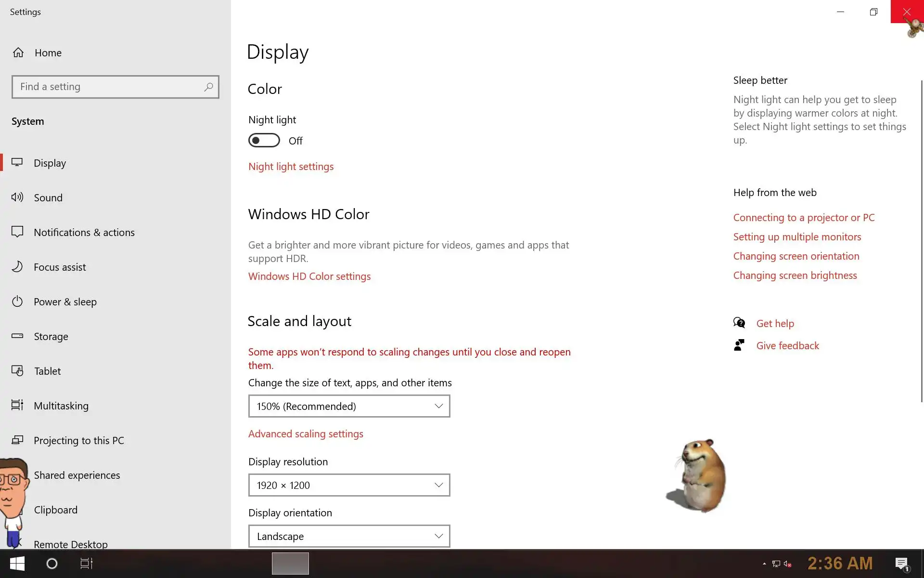The image size is (924, 578).
Task: Open the Landscape orientation dropdown
Action: (349, 536)
